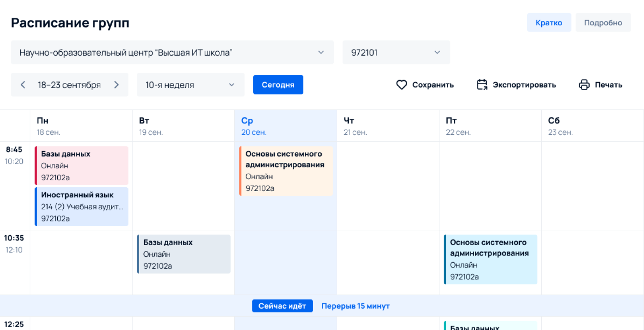The image size is (644, 330).
Task: Click the printer icon
Action: click(x=584, y=85)
